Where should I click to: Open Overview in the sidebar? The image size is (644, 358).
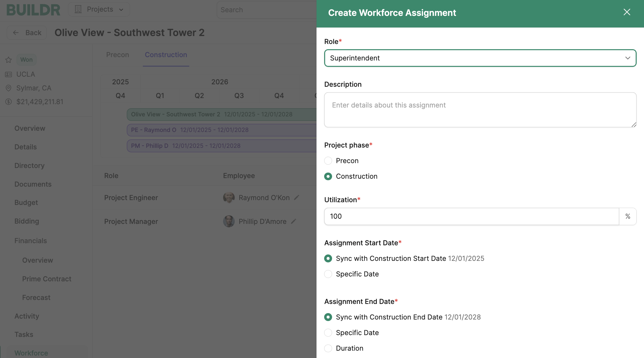click(x=30, y=128)
